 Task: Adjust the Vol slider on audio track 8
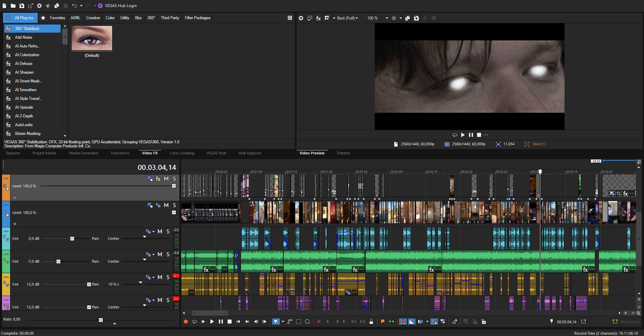tap(58, 261)
